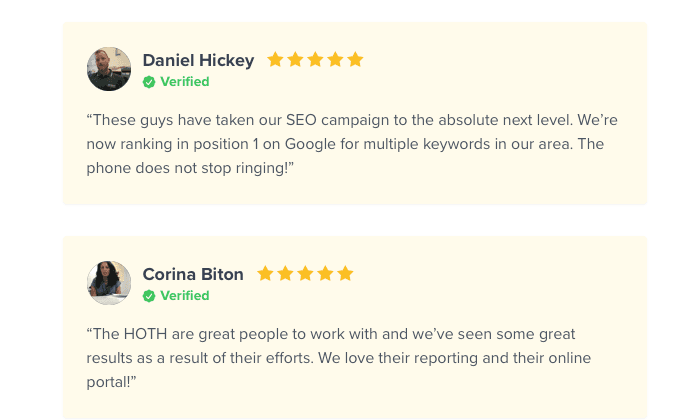Click Daniel Hickey's profile photo
This screenshot has width=689, height=420.
(109, 69)
